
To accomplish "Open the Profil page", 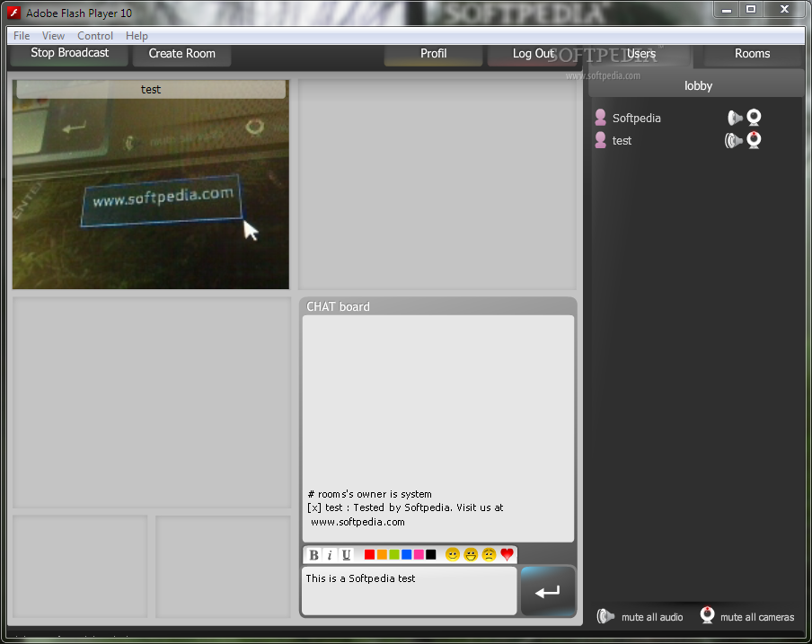I will pos(434,54).
